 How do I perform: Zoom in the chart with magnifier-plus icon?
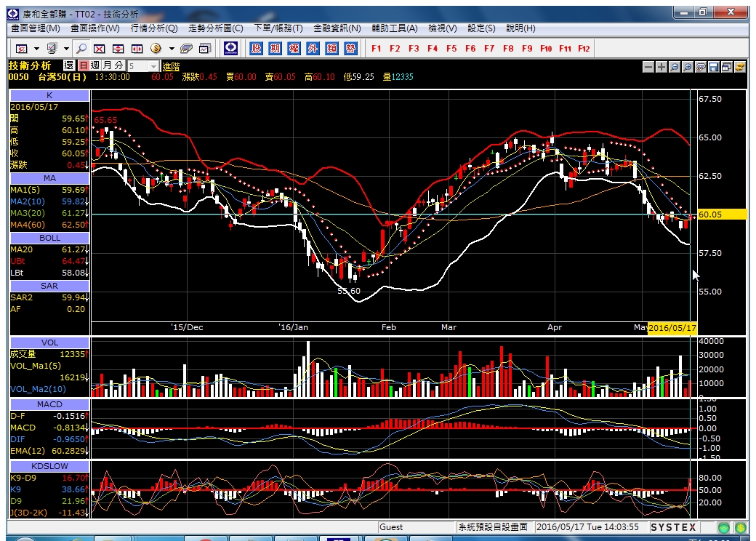[x=688, y=67]
